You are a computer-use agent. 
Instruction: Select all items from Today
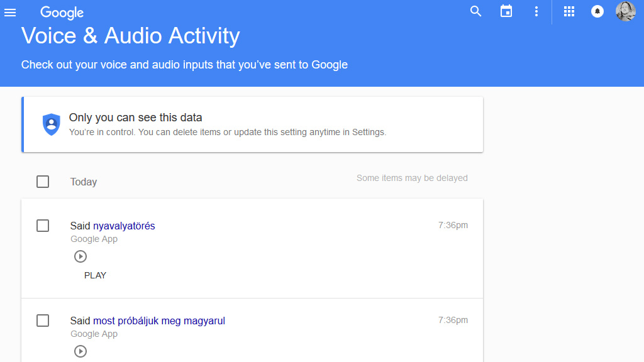(x=43, y=182)
